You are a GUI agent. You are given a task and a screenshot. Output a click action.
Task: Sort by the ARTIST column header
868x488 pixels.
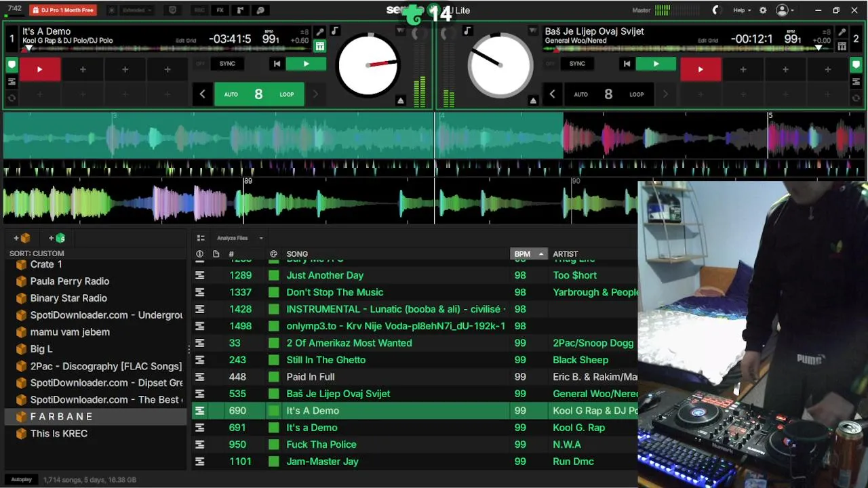[566, 254]
